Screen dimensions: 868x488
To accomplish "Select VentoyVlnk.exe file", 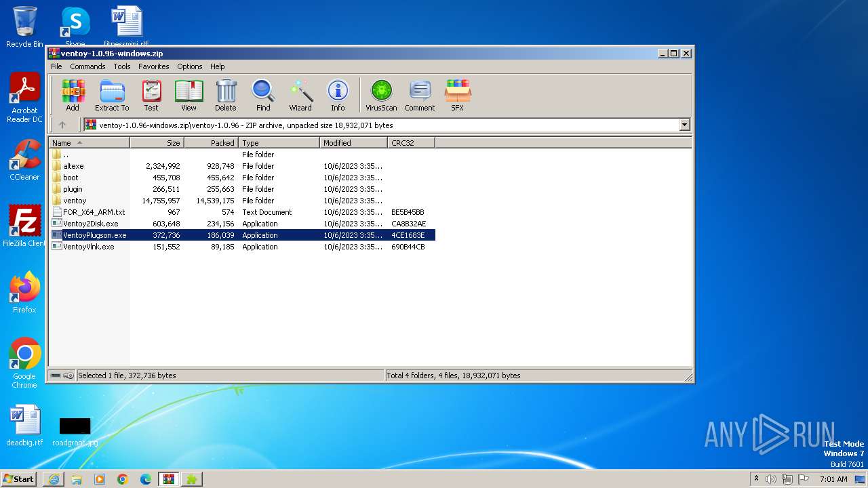I will tap(242, 247).
